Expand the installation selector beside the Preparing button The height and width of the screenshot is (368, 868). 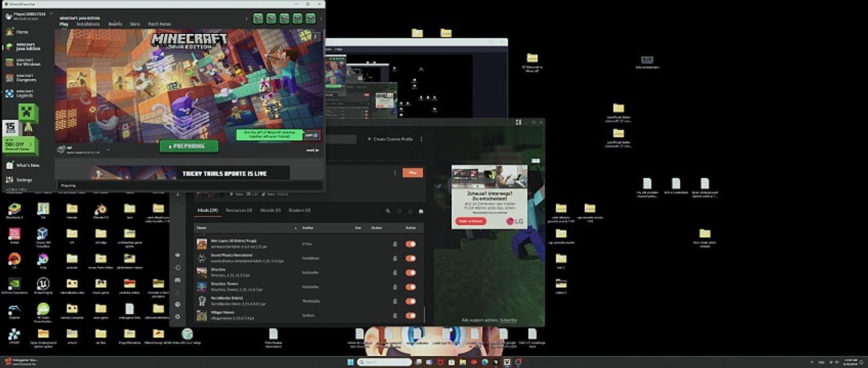(108, 150)
